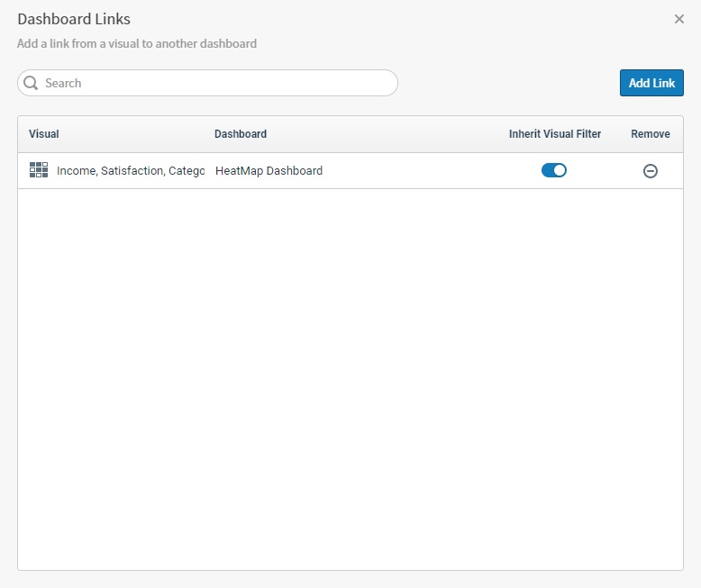Click the Visual column header

(44, 134)
